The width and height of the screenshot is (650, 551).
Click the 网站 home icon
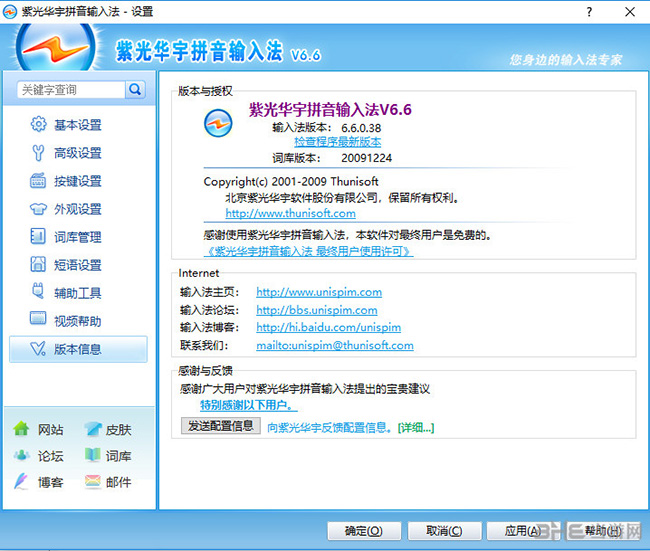point(21,428)
